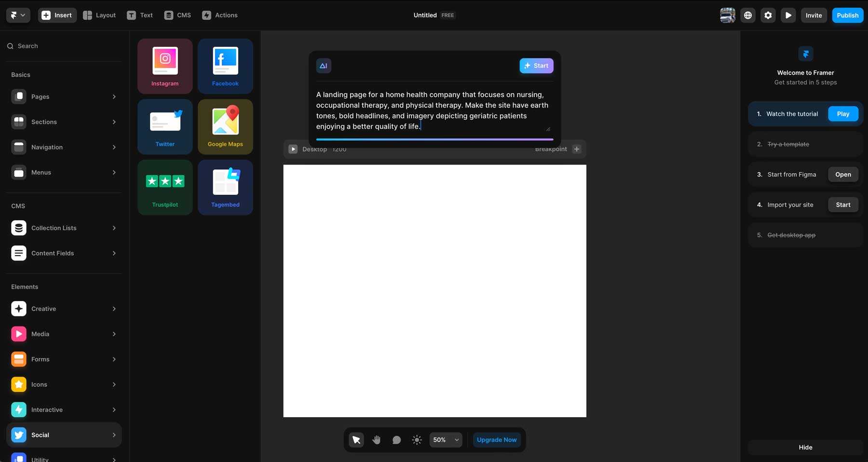Toggle light mode with sun icon
The image size is (868, 462).
416,439
